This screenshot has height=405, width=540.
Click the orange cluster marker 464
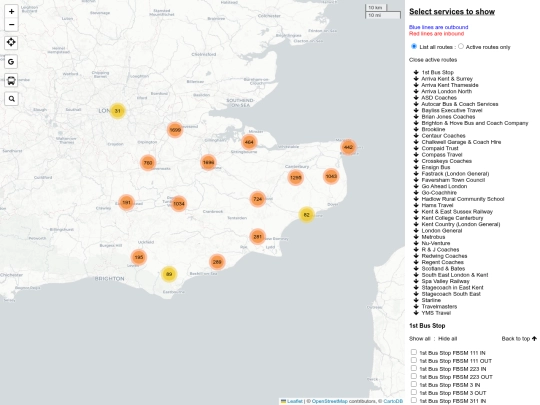(249, 142)
